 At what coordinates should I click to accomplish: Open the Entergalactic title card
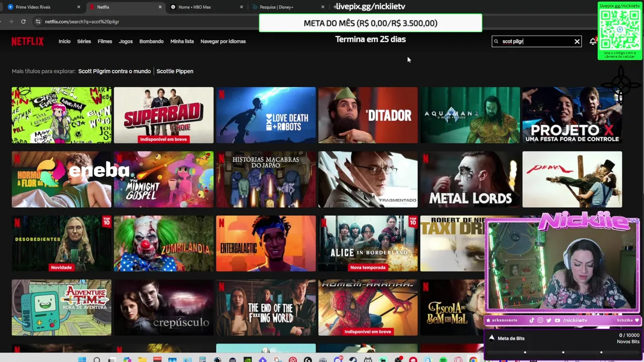(x=266, y=243)
